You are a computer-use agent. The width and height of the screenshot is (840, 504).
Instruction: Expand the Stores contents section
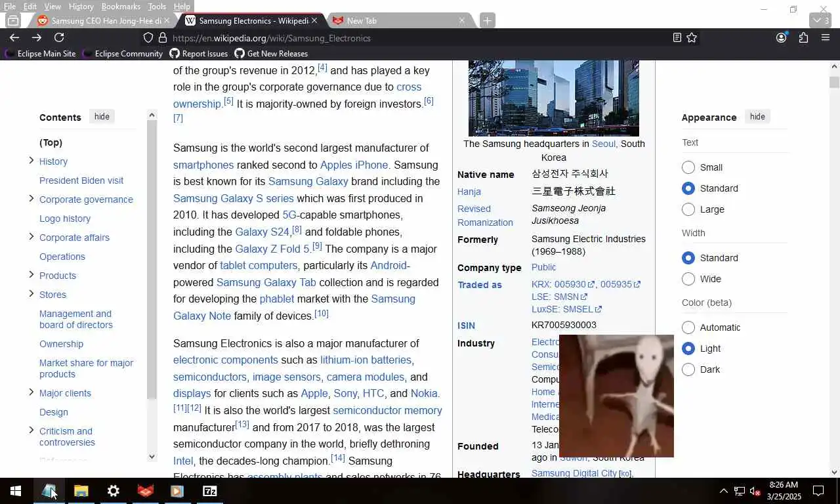(31, 294)
